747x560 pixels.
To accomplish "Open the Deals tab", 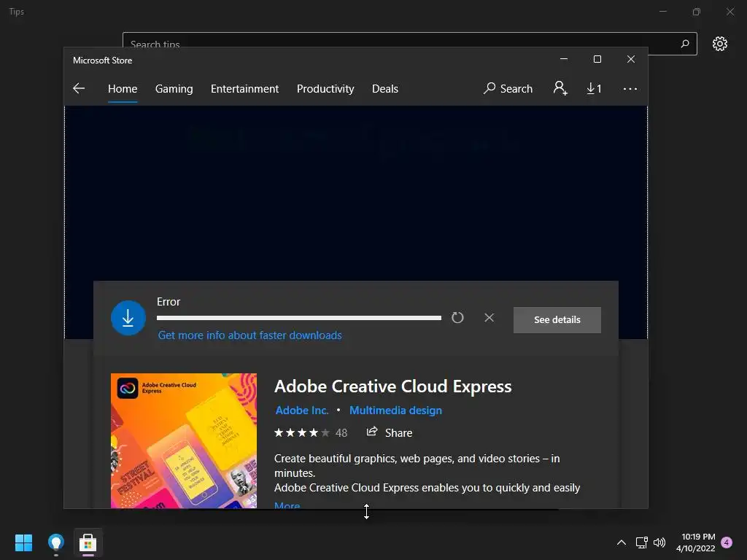I will point(385,88).
